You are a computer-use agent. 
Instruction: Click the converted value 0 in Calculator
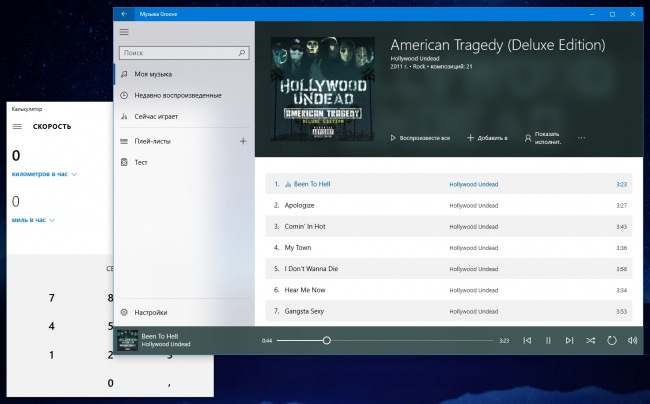click(16, 202)
